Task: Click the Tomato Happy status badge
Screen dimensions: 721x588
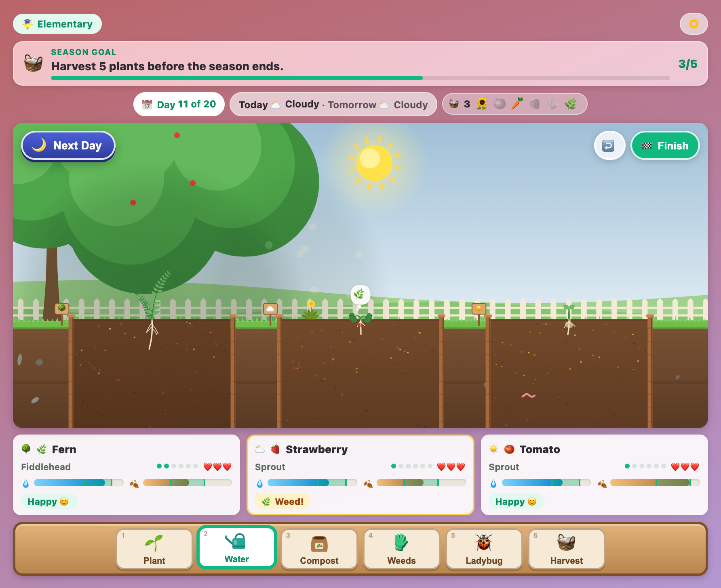Action: (516, 502)
